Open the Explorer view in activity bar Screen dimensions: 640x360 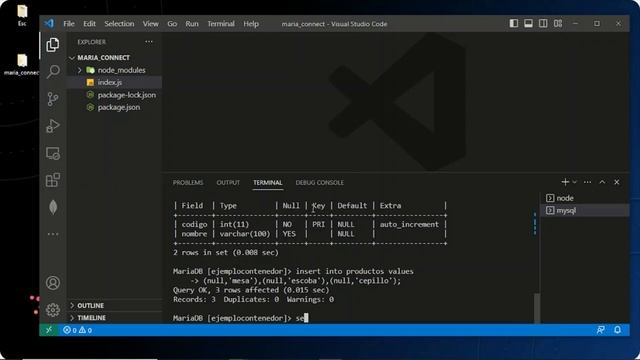click(x=53, y=44)
